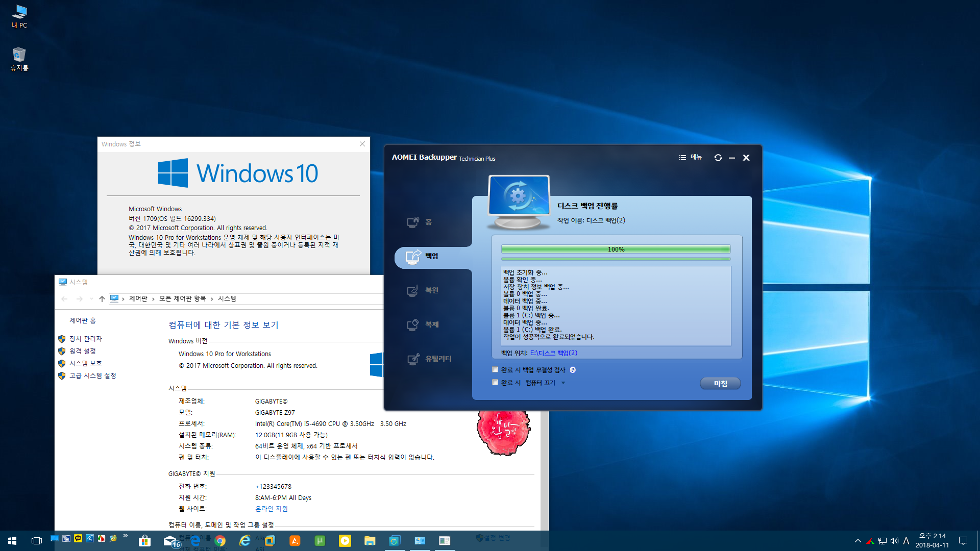Open uTorrent from taskbar
Image resolution: width=980 pixels, height=551 pixels.
pyautogui.click(x=320, y=540)
